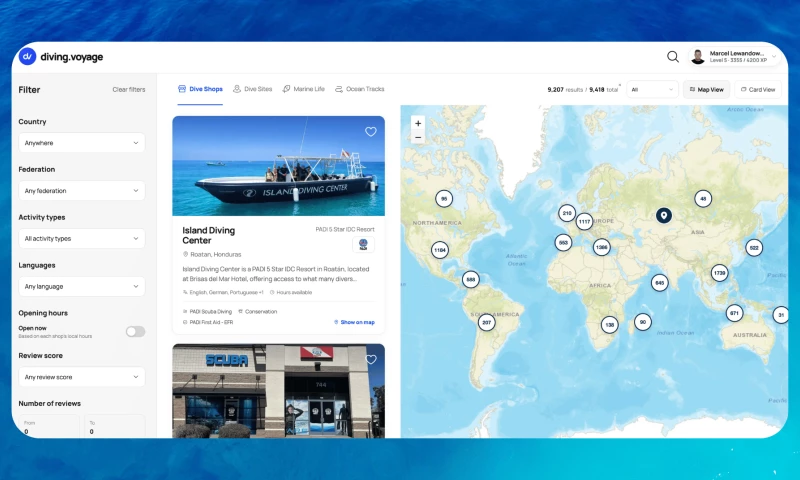Screen dimensions: 800x480
Task: Click map cluster marker 210
Action: [x=567, y=213]
